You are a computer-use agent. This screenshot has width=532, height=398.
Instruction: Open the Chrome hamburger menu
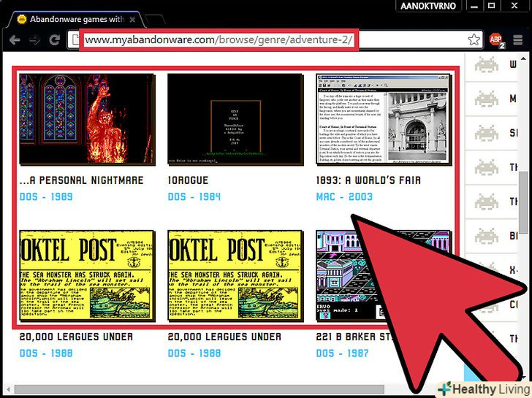click(x=517, y=40)
